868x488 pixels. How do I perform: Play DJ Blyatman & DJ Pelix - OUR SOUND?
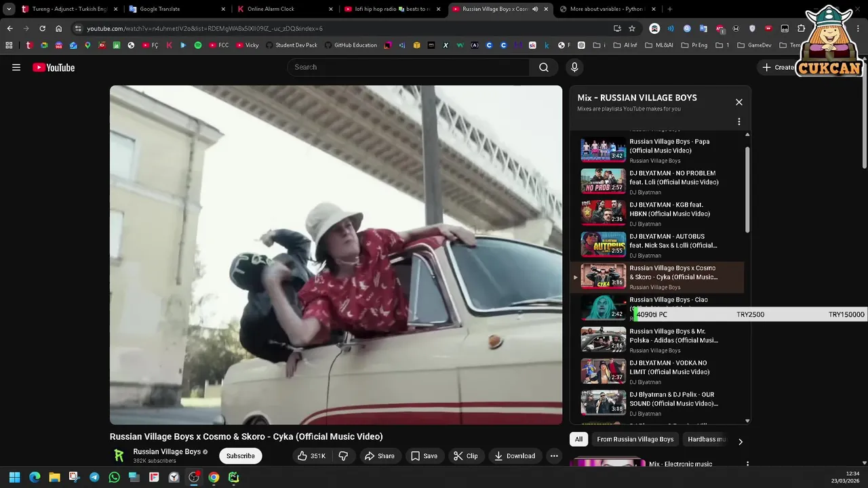(x=656, y=403)
